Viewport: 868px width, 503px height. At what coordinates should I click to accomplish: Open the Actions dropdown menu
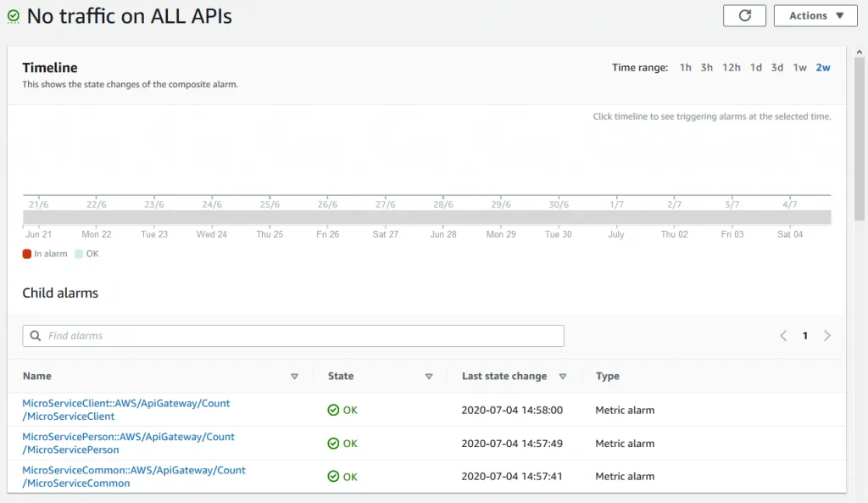click(815, 15)
